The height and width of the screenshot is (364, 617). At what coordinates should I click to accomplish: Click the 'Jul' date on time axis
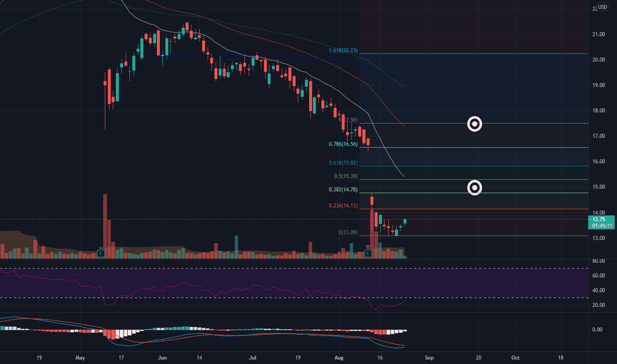[x=253, y=357]
